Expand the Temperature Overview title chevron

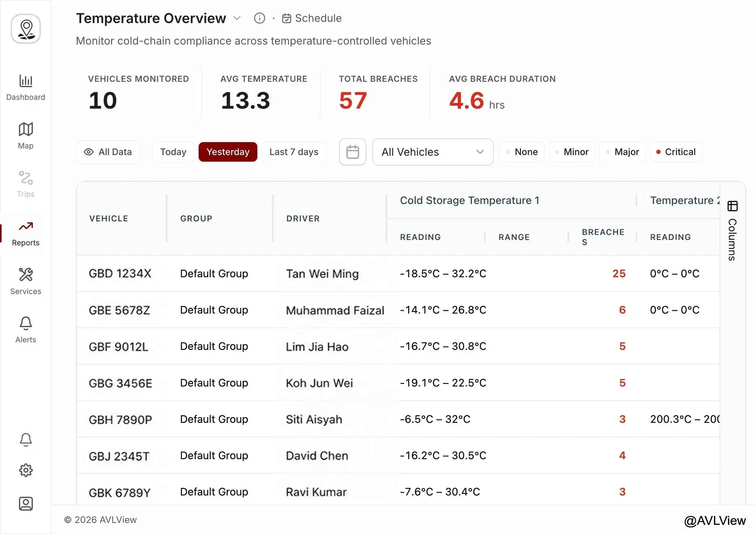(237, 18)
